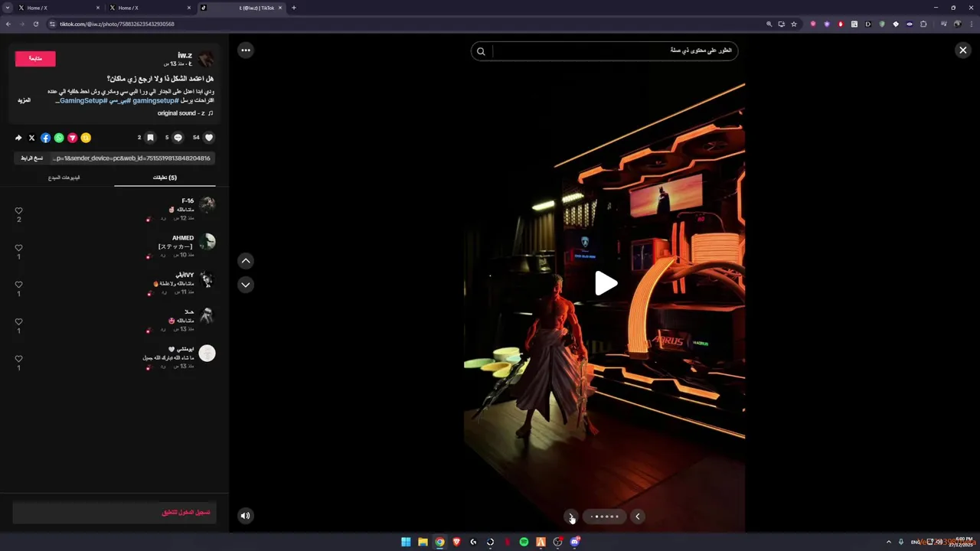Show hidden system tray icons
The height and width of the screenshot is (551, 980).
tap(889, 542)
